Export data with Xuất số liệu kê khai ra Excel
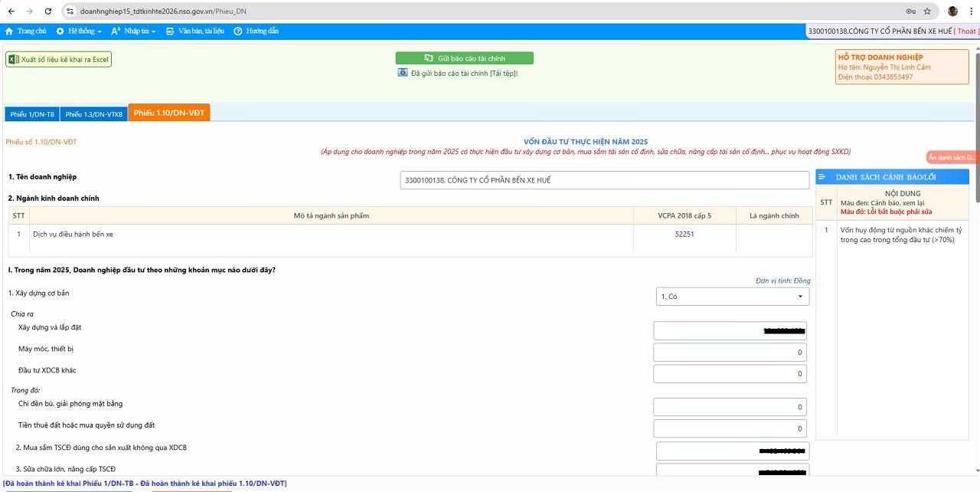The height and width of the screenshot is (492, 980). (x=59, y=60)
